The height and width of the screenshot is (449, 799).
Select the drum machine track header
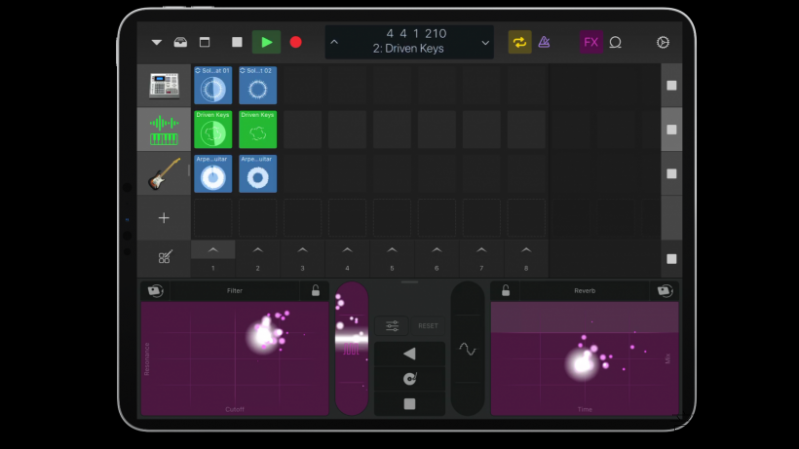[164, 85]
